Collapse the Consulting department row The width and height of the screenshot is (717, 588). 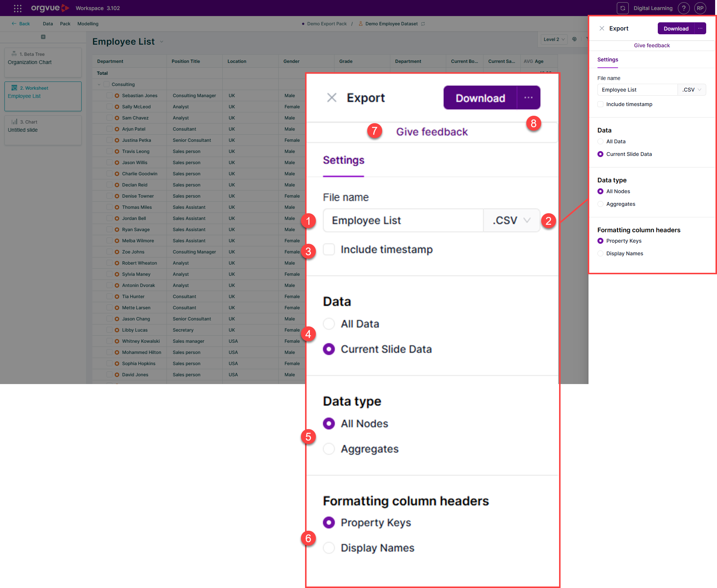tap(99, 84)
